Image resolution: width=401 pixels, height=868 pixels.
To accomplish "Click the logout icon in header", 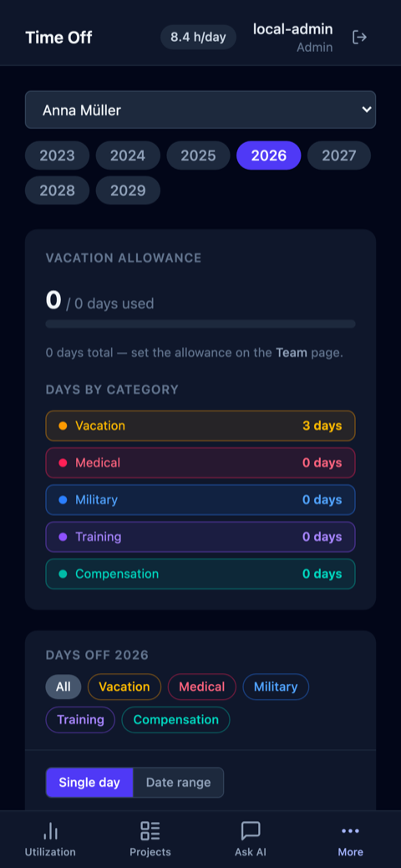I will click(x=359, y=37).
